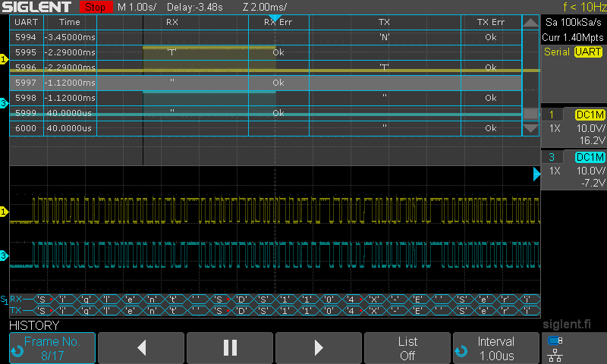The width and height of the screenshot is (607, 364).
Task: Select decode row 5995
Action: pyautogui.click(x=266, y=52)
